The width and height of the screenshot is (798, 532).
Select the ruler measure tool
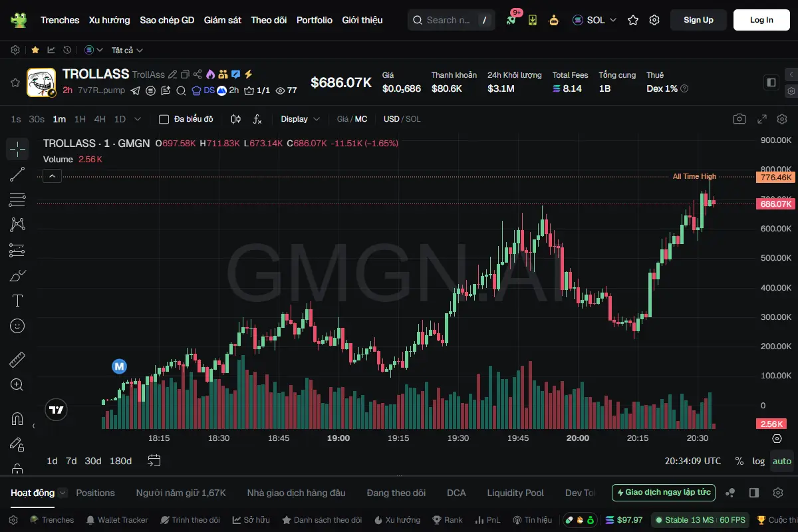[x=17, y=360]
